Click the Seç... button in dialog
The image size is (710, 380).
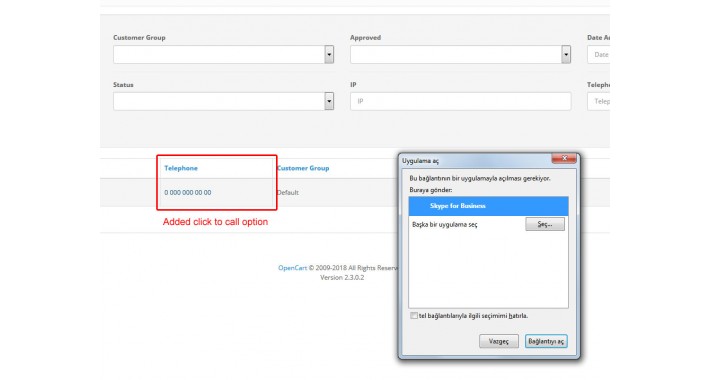click(545, 224)
